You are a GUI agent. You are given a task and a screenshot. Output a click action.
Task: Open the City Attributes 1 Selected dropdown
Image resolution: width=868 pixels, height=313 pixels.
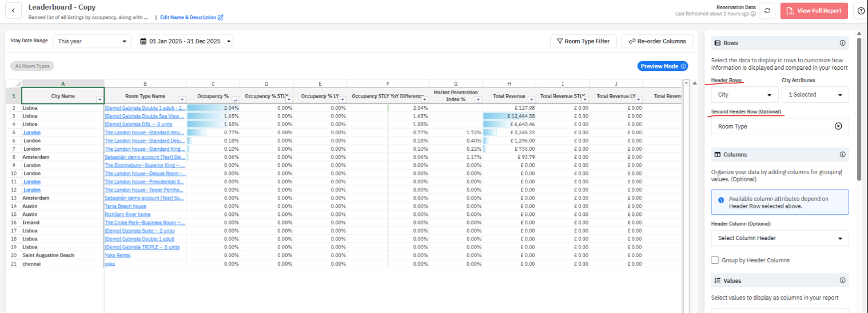[x=815, y=95]
